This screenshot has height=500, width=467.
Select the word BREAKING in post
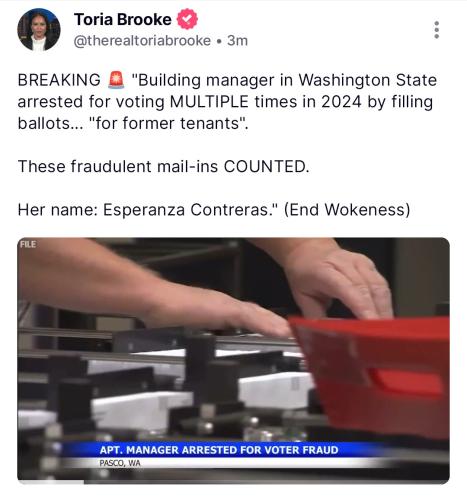[59, 80]
